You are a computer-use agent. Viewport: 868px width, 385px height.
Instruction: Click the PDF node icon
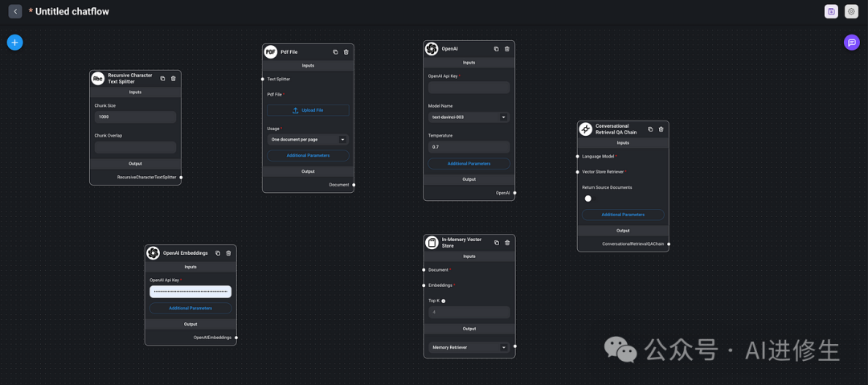(x=270, y=52)
